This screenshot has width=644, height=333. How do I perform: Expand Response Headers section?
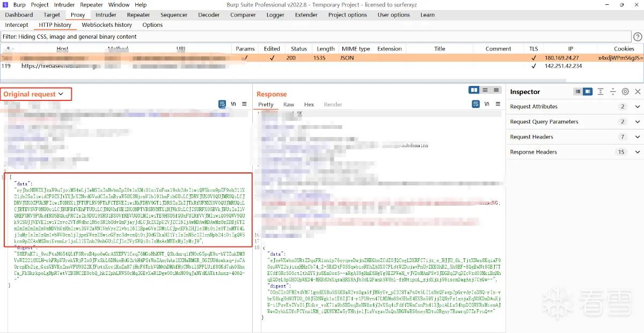(x=574, y=152)
